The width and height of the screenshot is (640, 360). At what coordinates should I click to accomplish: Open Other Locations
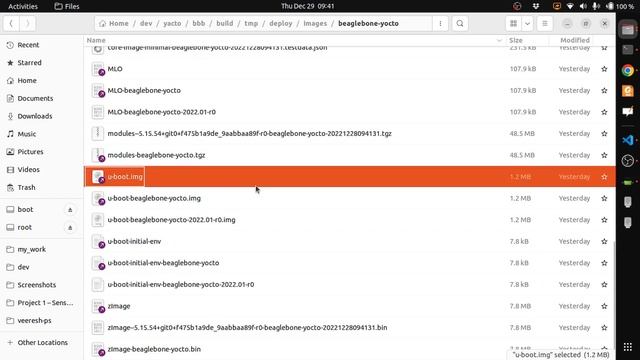pos(42,342)
